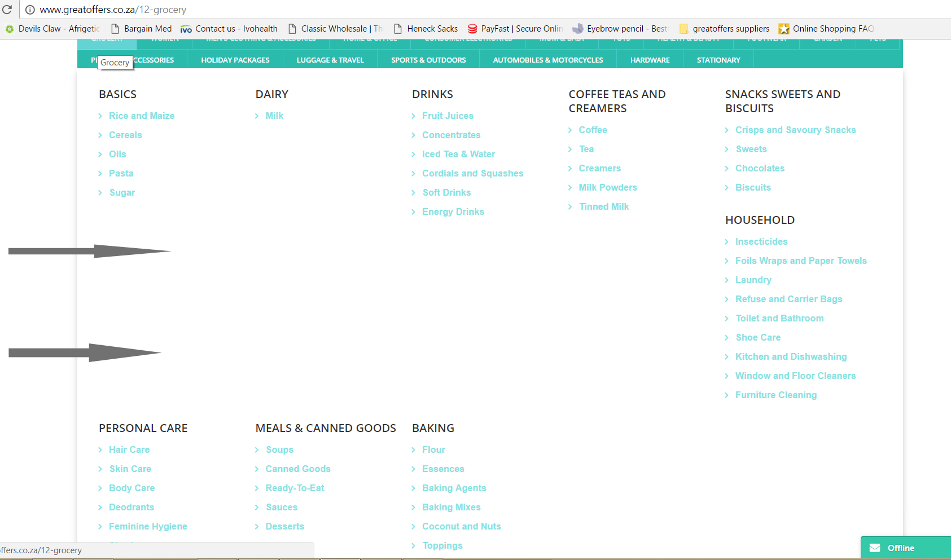Open the Coffee category link
This screenshot has width=951, height=560.
[x=593, y=130]
